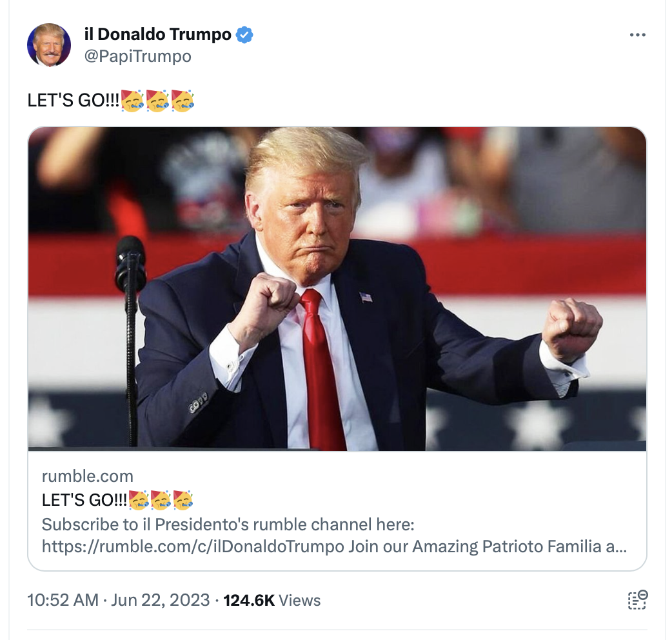Image resolution: width=672 pixels, height=640 pixels.
Task: Open the three-dot more options menu
Action: pyautogui.click(x=637, y=35)
